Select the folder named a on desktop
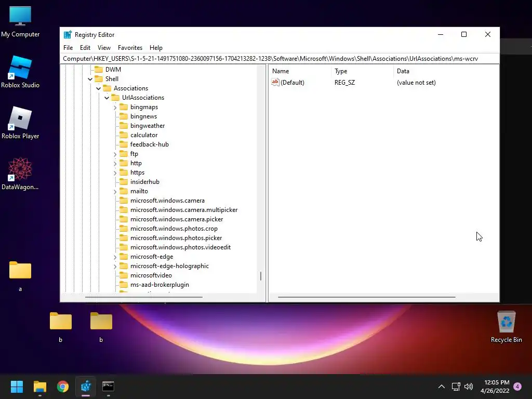 20,276
